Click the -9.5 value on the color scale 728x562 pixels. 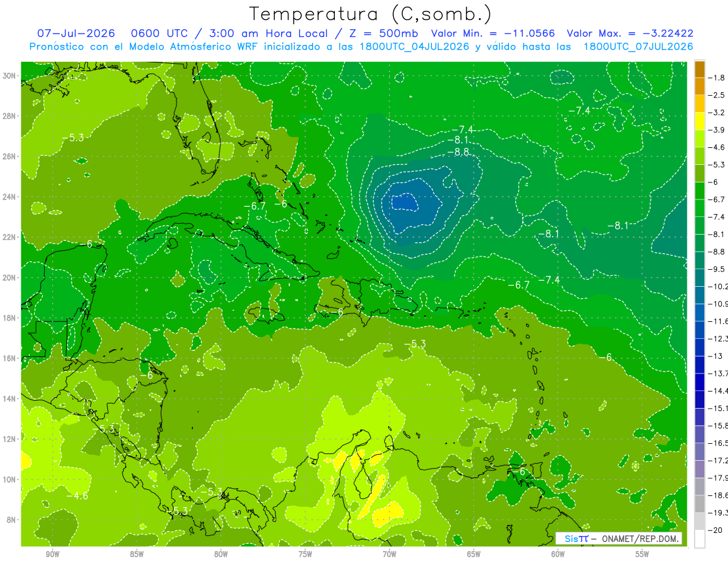coord(716,269)
